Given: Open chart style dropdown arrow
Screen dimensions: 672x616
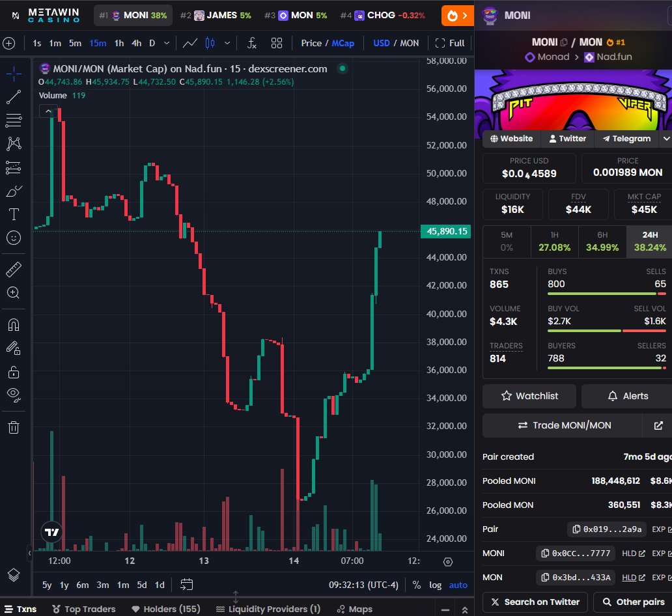Looking at the screenshot, I should tap(227, 43).
